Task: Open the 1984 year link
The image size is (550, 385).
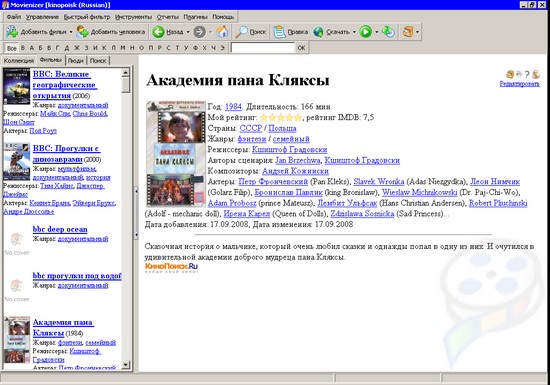Action: pyautogui.click(x=233, y=107)
